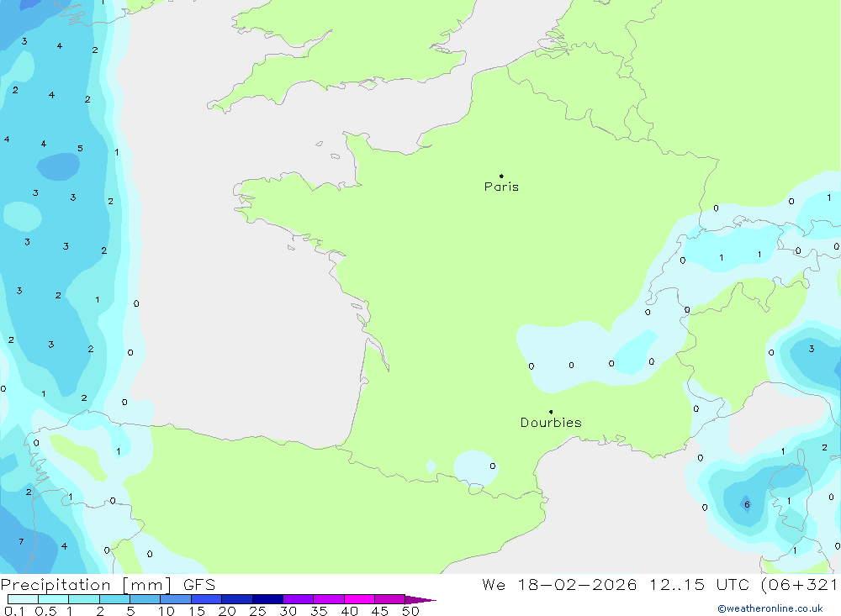
Task: Click the Dourbies location dot marker
Action: pyautogui.click(x=551, y=412)
